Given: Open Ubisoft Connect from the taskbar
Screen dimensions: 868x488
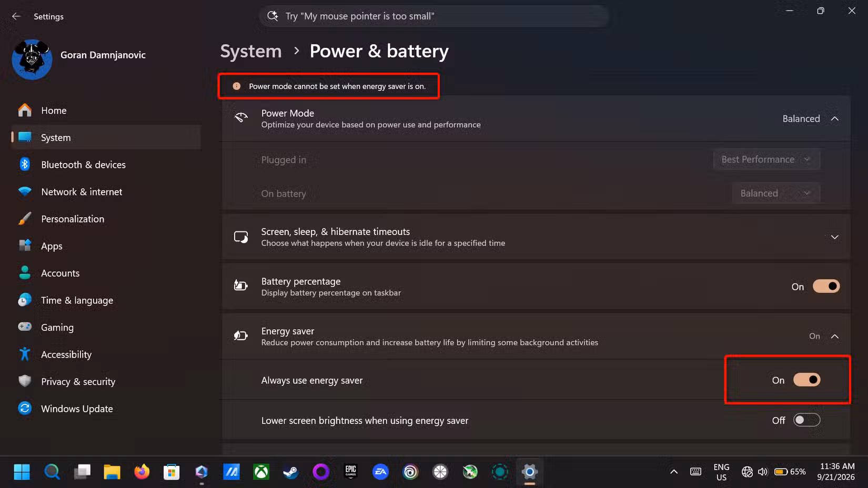Looking at the screenshot, I should click(x=410, y=472).
